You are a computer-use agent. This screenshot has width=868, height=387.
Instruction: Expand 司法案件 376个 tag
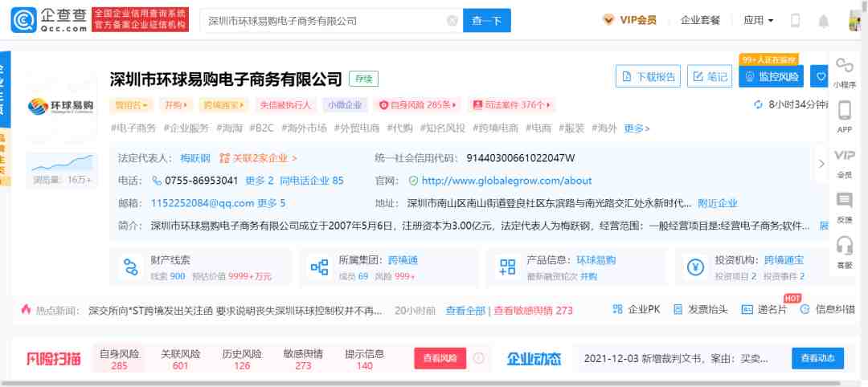coord(511,104)
